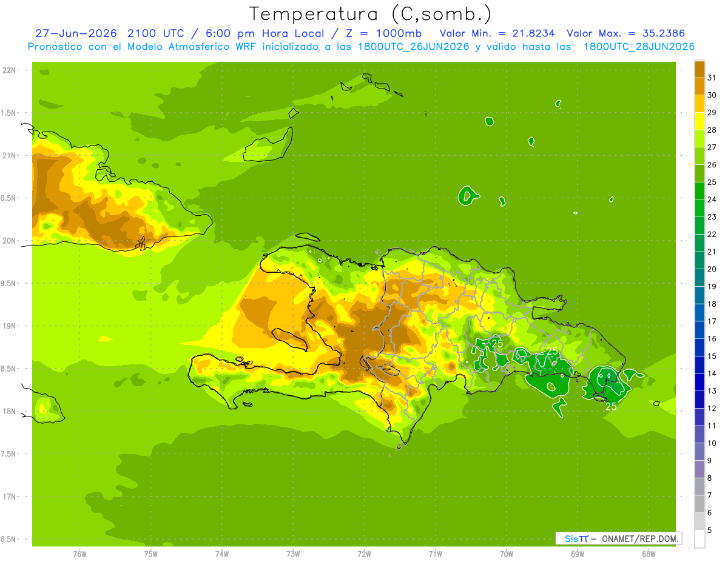The width and height of the screenshot is (728, 562).
Task: Click the "76W" longitude label
Action: (x=79, y=554)
